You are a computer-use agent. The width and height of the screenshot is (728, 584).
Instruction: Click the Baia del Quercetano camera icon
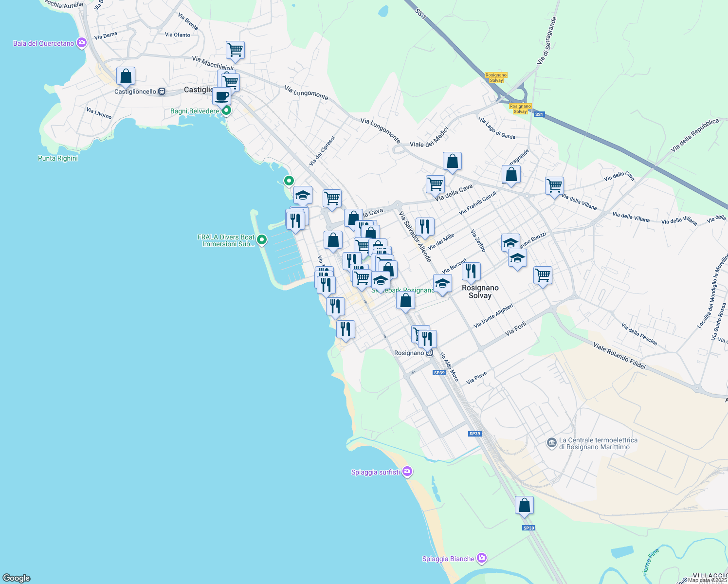pyautogui.click(x=82, y=43)
